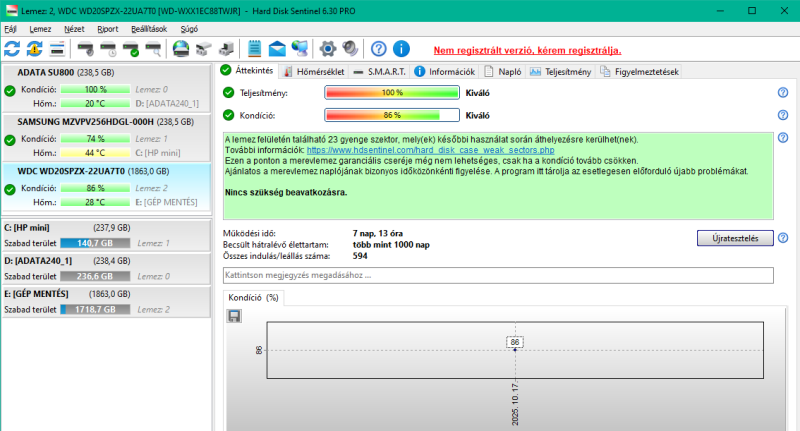Image resolution: width=800 pixels, height=431 pixels.
Task: Click the blue envelope email icon
Action: pos(277,49)
